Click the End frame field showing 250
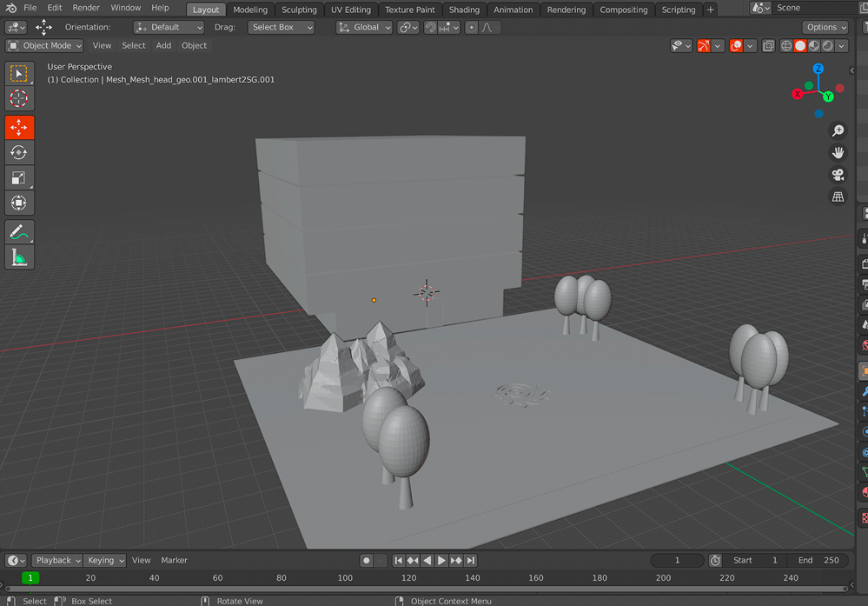 pos(819,561)
